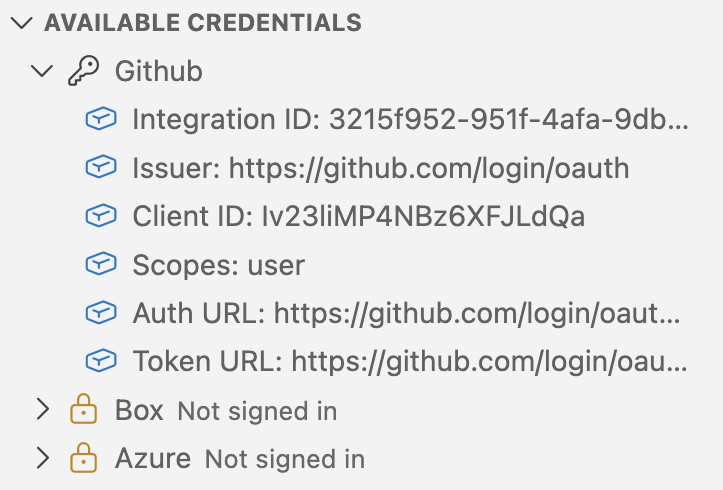723x490 pixels.
Task: Select the Github tree item label
Action: click(x=159, y=71)
